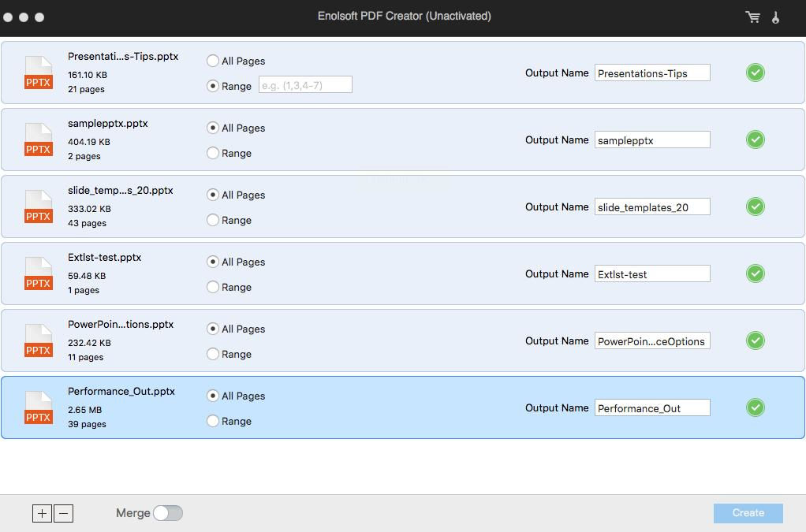Select All Pages for Extlst-test.pptx
Screen dimensions: 806x532
(x=213, y=262)
